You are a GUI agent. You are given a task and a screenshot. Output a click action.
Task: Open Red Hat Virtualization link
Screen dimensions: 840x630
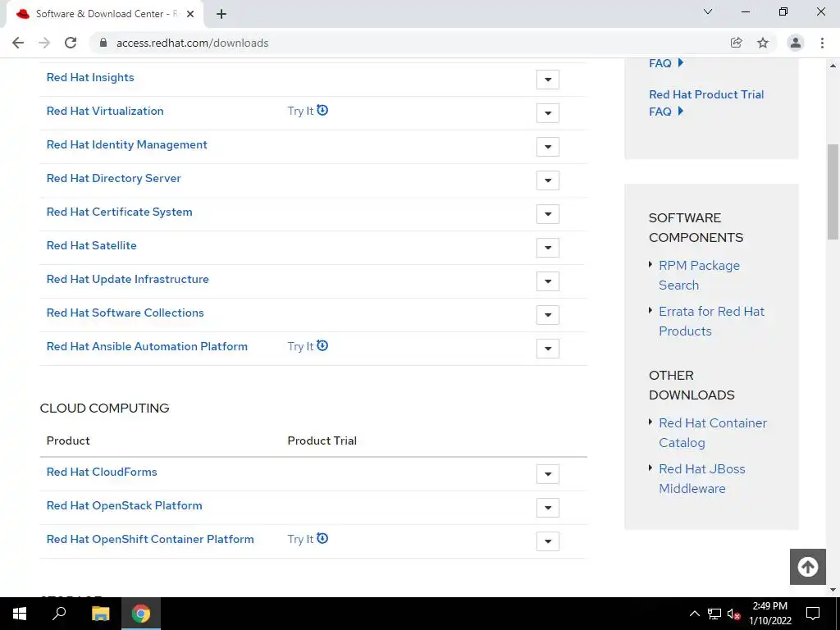105,111
